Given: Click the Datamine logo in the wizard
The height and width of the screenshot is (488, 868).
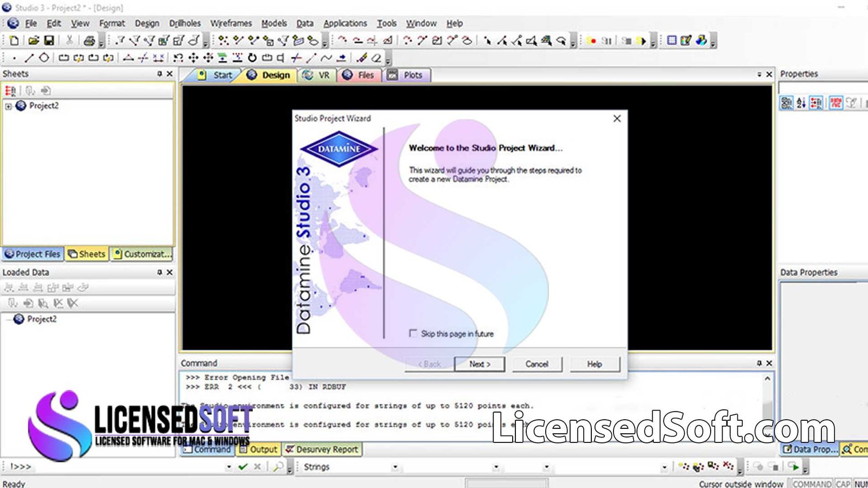Looking at the screenshot, I should pyautogui.click(x=339, y=149).
